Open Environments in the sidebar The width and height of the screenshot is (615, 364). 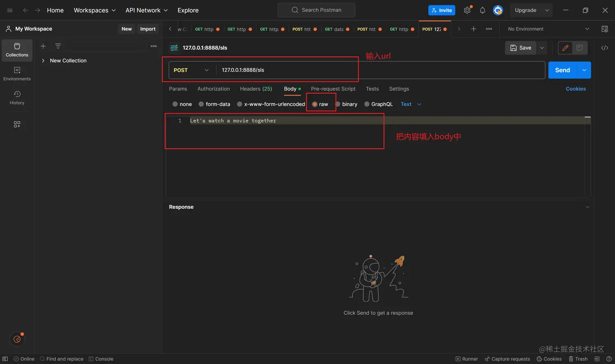[x=17, y=74]
